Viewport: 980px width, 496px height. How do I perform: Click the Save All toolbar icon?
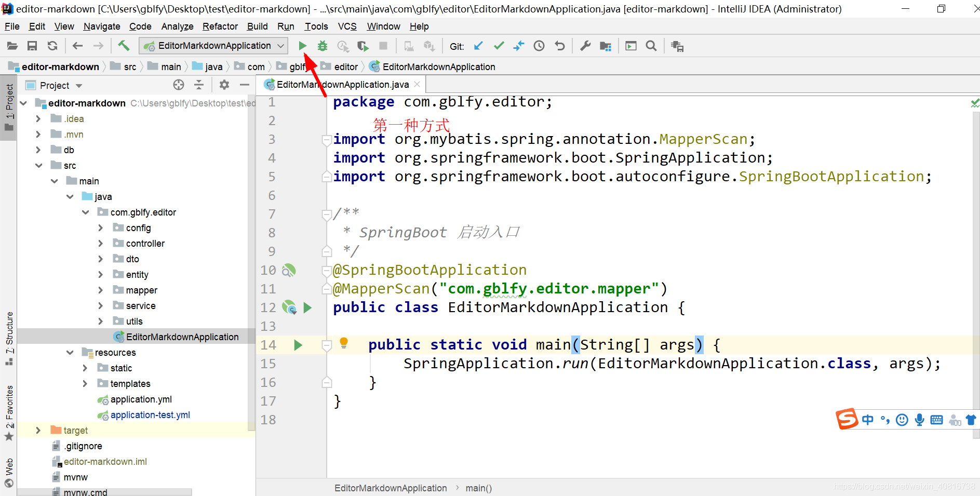click(32, 46)
